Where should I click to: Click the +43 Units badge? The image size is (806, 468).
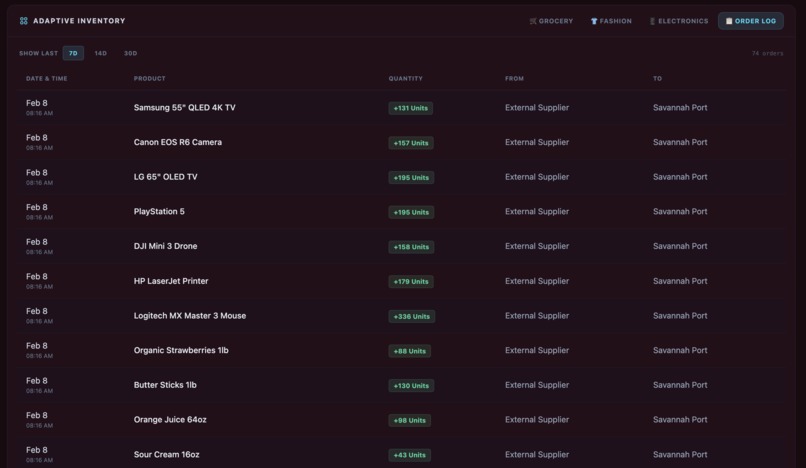tap(410, 455)
